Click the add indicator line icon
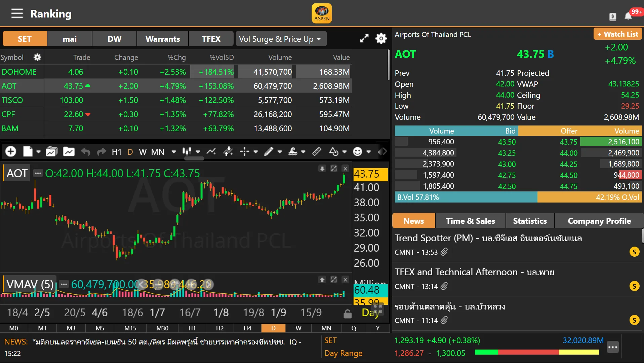Screen dimensions: 644x363 [211, 152]
